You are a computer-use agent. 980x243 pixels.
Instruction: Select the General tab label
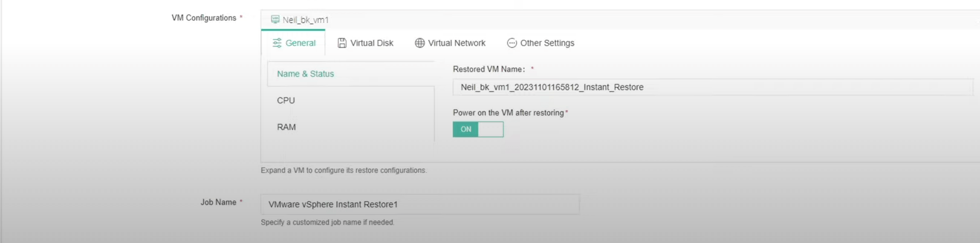[x=300, y=43]
